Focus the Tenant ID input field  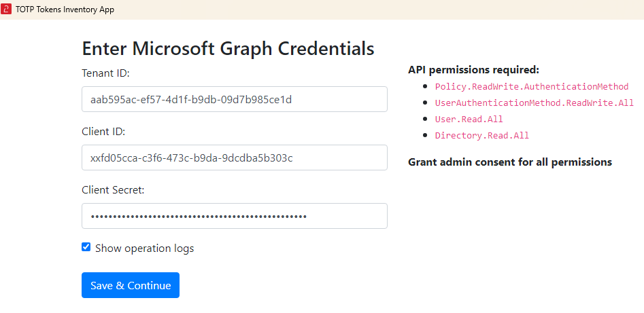coord(234,99)
